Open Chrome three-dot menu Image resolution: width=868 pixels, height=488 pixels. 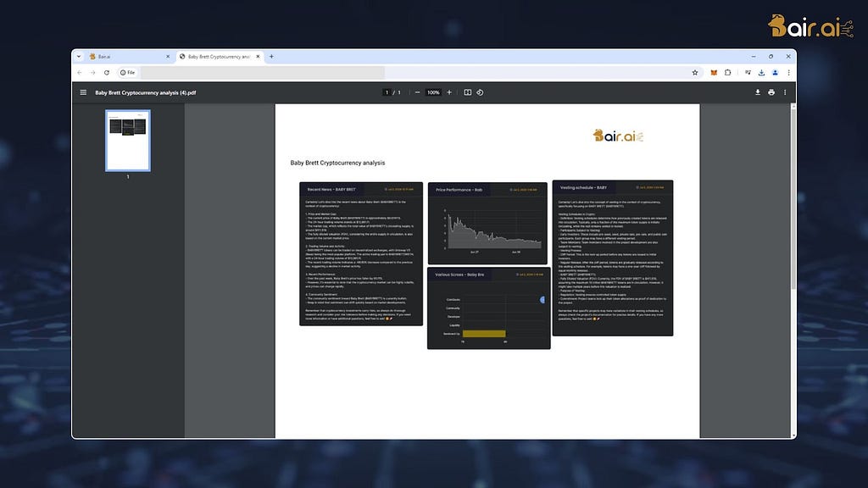[x=789, y=73]
